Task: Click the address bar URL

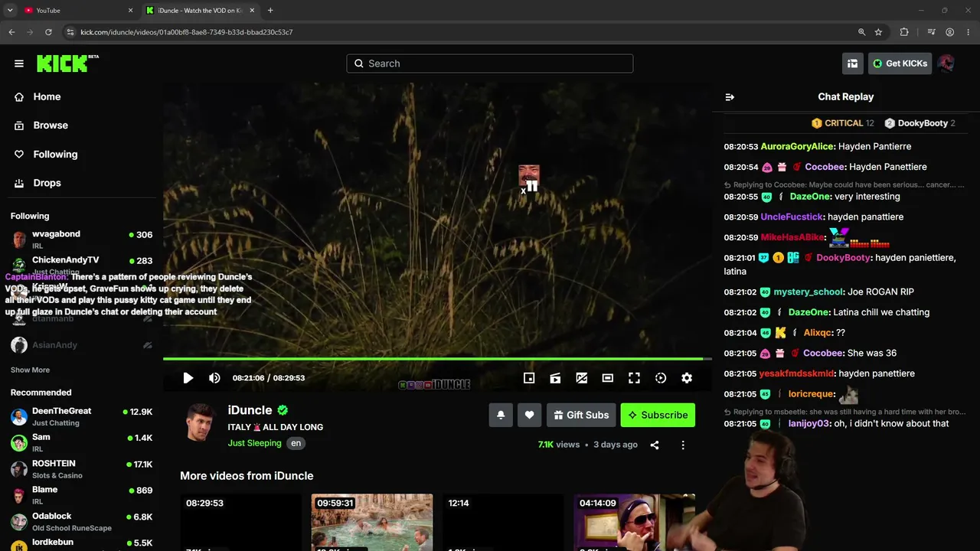Action: pyautogui.click(x=187, y=32)
